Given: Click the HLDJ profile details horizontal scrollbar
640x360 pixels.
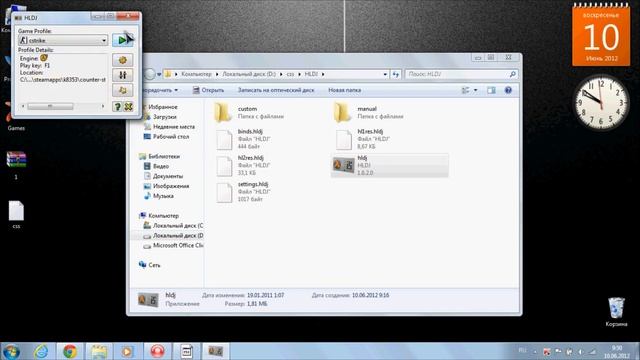Looking at the screenshot, I should click(x=63, y=106).
